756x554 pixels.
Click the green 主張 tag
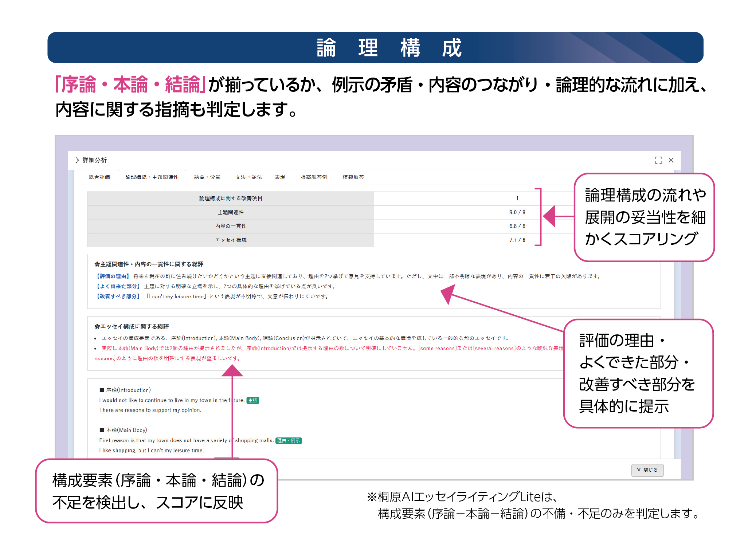click(253, 400)
